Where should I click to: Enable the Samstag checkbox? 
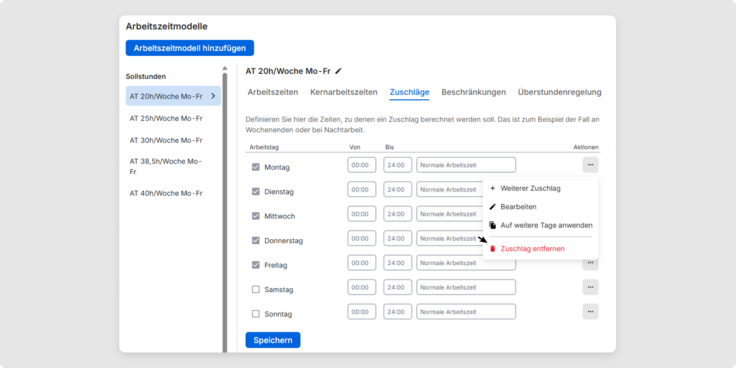pos(256,289)
